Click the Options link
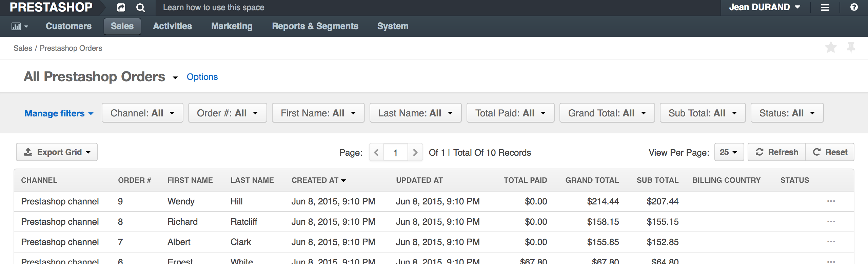The image size is (868, 264). point(202,77)
